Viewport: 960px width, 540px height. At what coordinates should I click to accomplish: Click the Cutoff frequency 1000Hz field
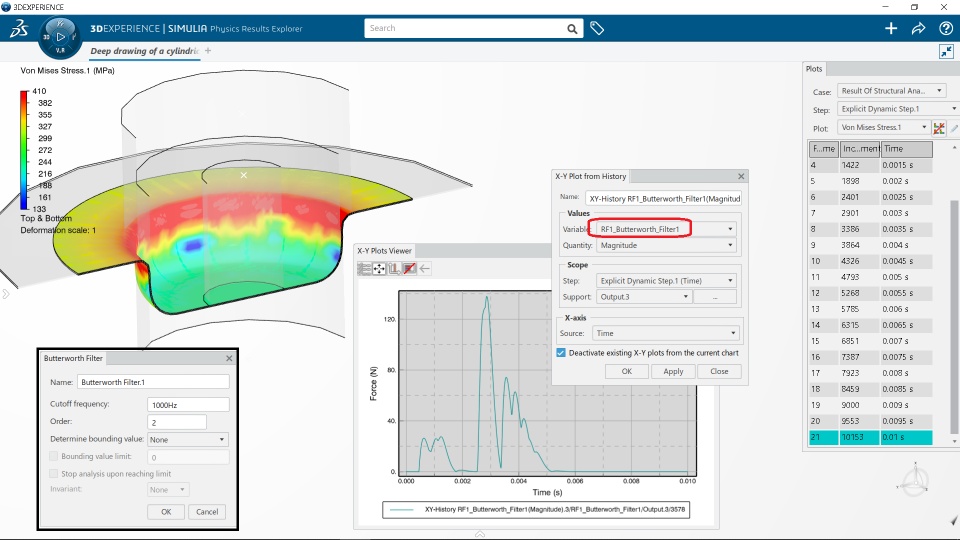click(188, 405)
